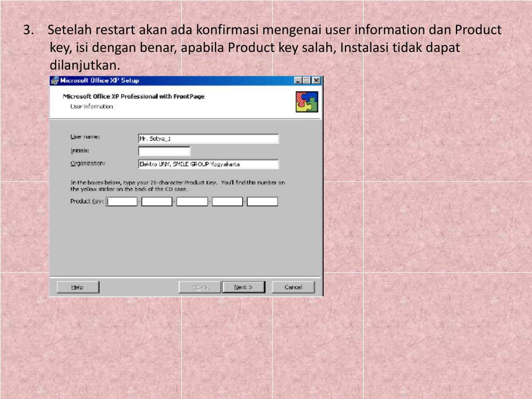
Task: Click the 'User name:' label
Action: [85, 137]
